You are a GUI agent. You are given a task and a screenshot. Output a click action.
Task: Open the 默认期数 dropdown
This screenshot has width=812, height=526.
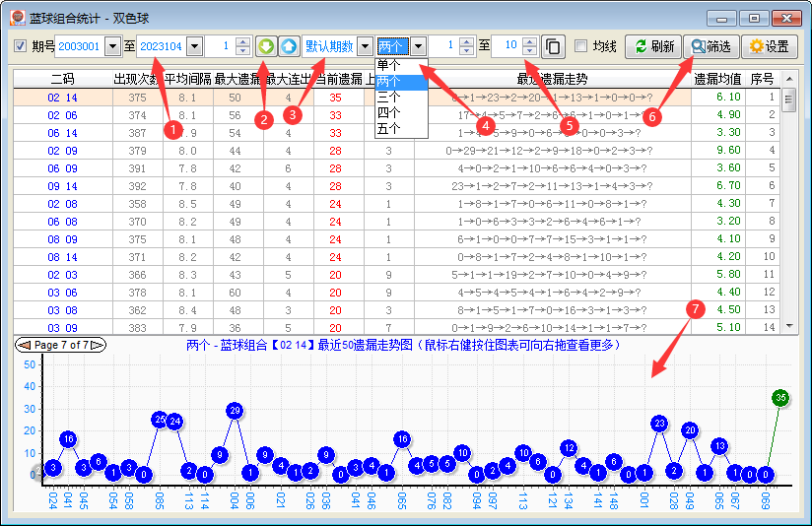[x=365, y=46]
